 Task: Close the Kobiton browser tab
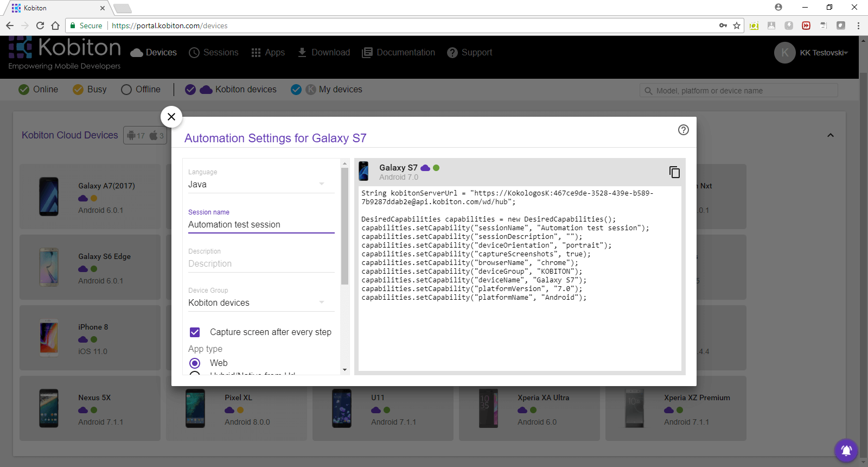tap(103, 8)
